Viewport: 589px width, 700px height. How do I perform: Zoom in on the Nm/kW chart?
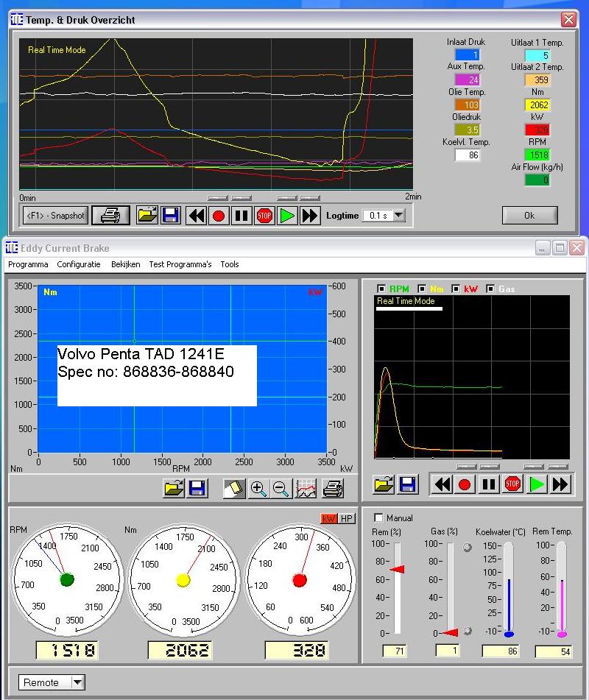258,488
